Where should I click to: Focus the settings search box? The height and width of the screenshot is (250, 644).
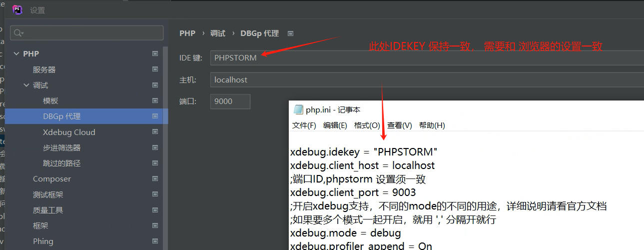86,33
